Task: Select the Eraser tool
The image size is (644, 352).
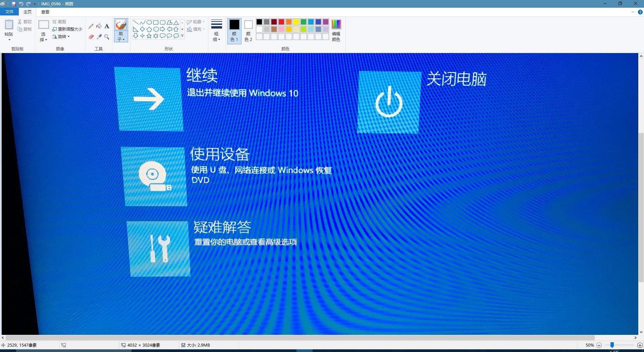Action: [x=91, y=37]
